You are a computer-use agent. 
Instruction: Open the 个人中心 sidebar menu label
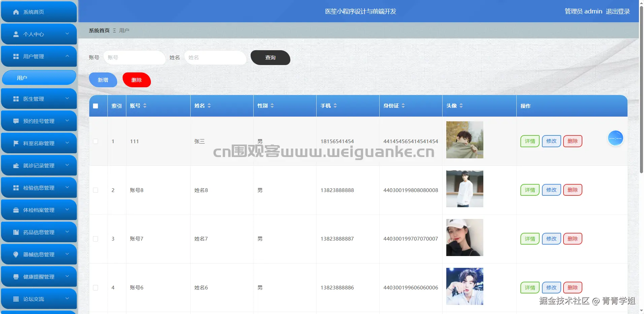point(34,34)
